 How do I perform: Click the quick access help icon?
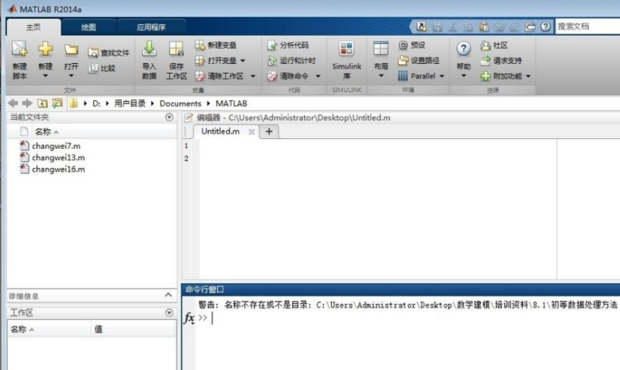coord(545,27)
